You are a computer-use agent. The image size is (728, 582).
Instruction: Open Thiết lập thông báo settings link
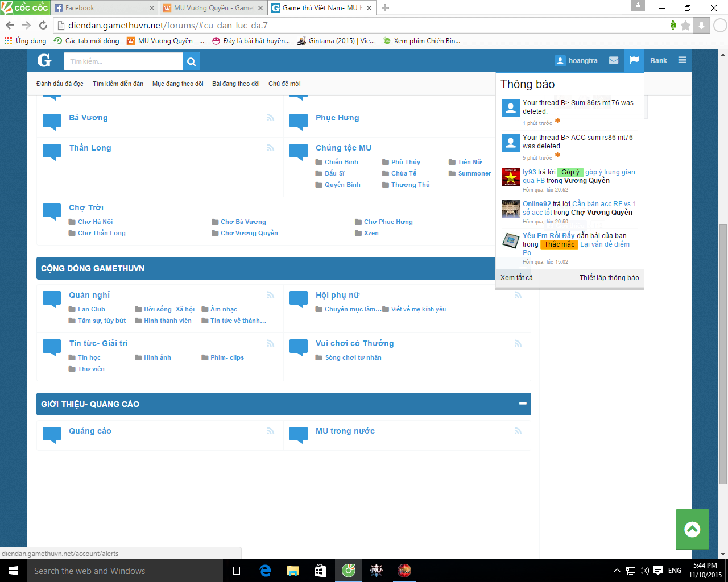coord(609,278)
